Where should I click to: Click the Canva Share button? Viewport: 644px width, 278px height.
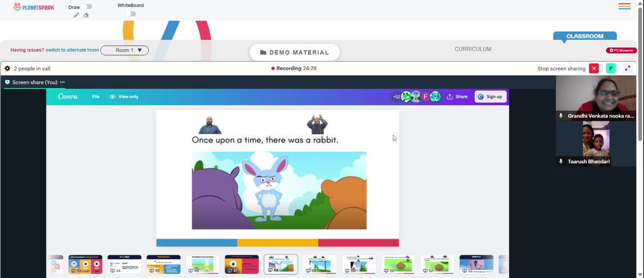(457, 97)
